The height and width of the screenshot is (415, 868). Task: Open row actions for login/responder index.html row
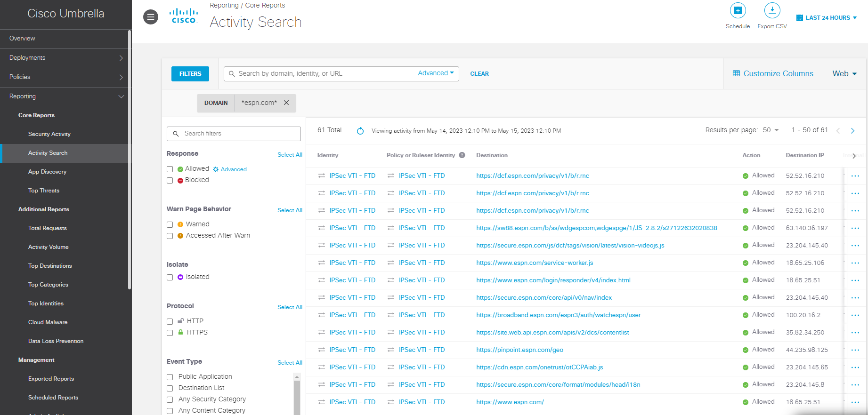tap(855, 280)
